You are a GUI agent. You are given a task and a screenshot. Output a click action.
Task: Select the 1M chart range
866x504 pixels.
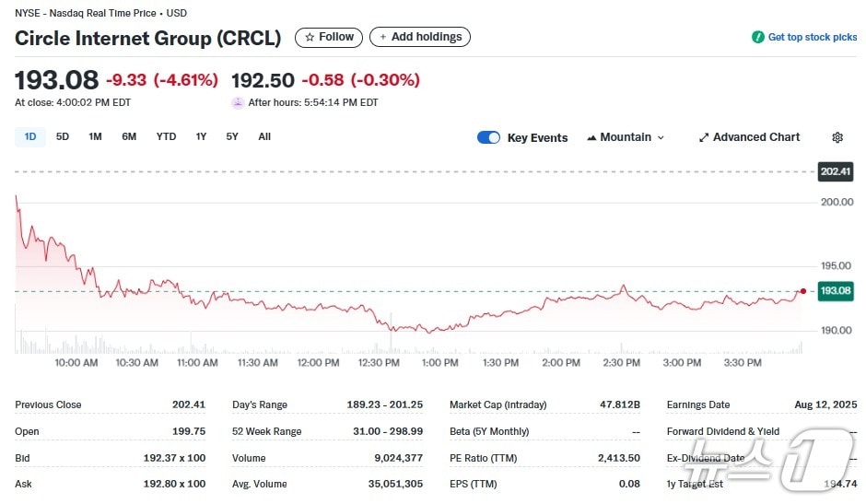point(95,136)
